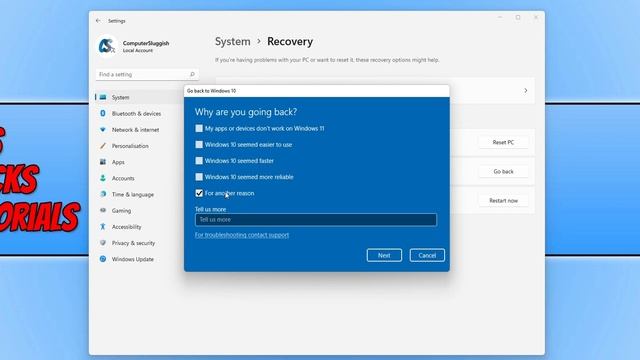This screenshot has height=360, width=640.
Task: Click the Network & internet wifi icon
Action: (103, 129)
